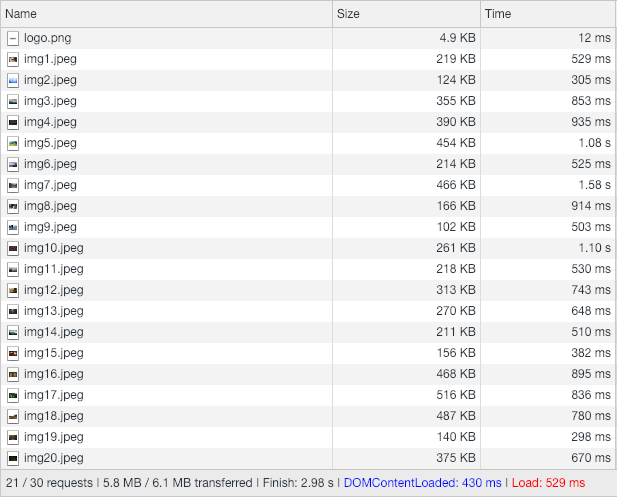Screen dimensions: 617x497
Task: Click the img2.jpeg thumbnail icon
Action: click(x=13, y=80)
